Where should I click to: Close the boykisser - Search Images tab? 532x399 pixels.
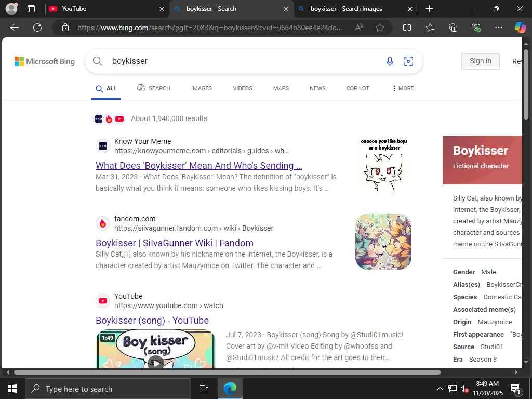(x=410, y=9)
